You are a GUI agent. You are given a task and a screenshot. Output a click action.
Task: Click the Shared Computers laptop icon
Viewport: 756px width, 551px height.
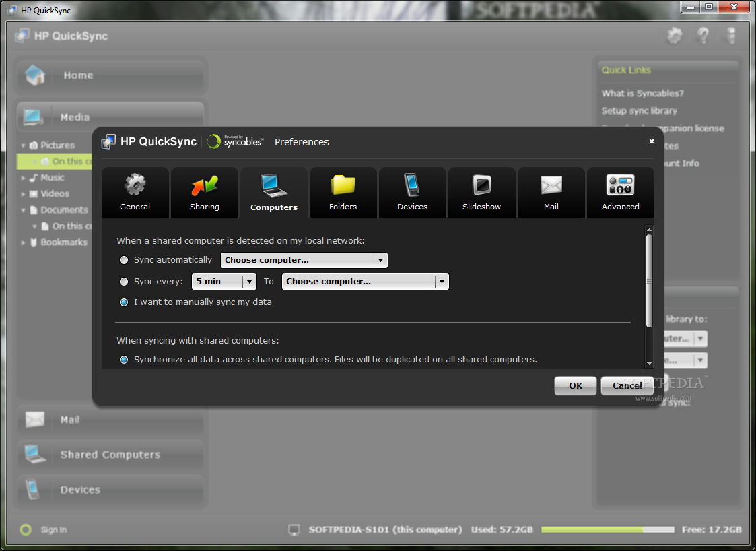coord(35,454)
